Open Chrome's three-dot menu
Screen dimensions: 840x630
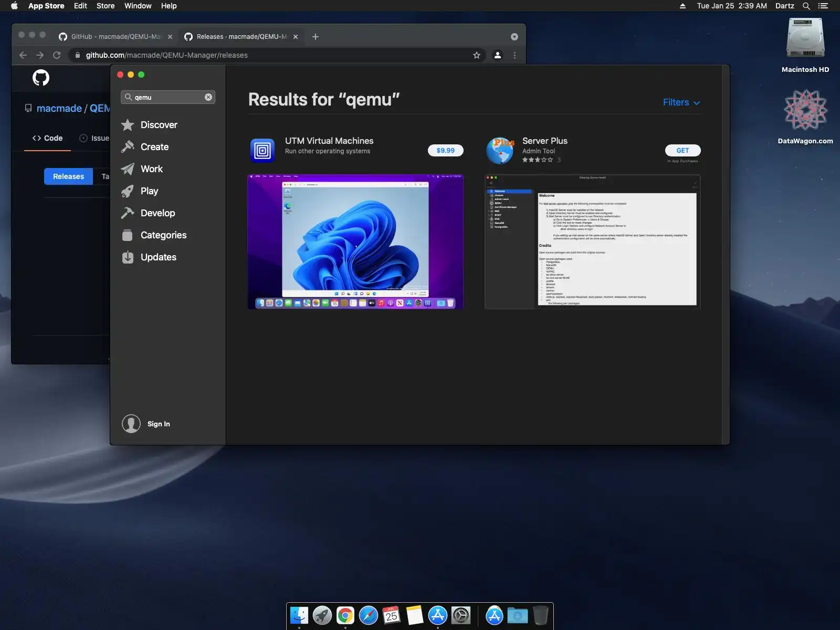coord(514,55)
